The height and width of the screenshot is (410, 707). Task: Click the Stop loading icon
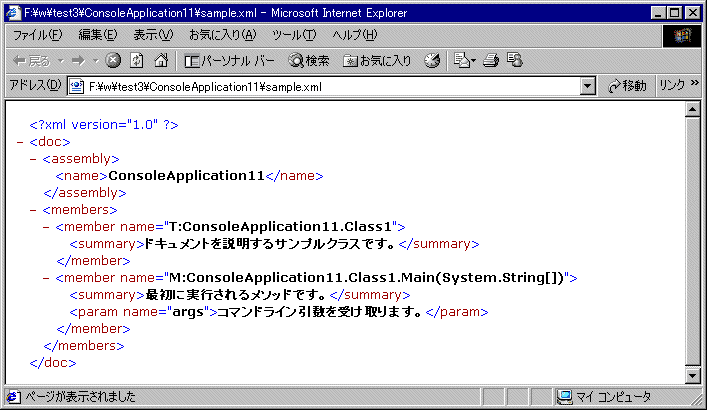click(113, 60)
